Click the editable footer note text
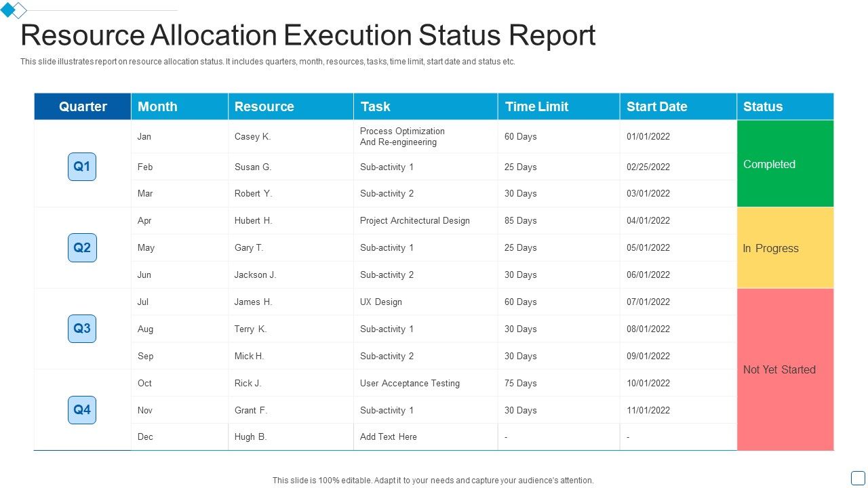 click(x=434, y=480)
